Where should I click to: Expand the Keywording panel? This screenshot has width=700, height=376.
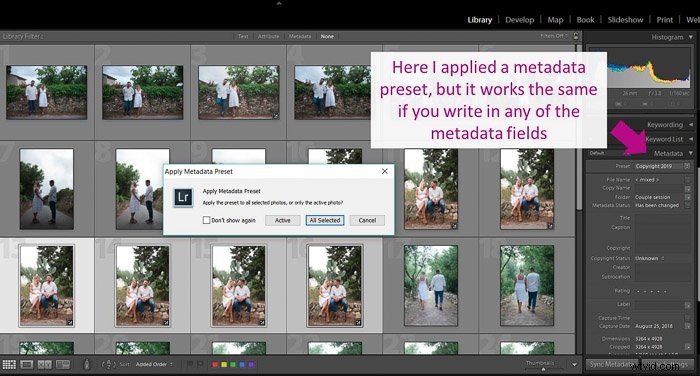[691, 125]
